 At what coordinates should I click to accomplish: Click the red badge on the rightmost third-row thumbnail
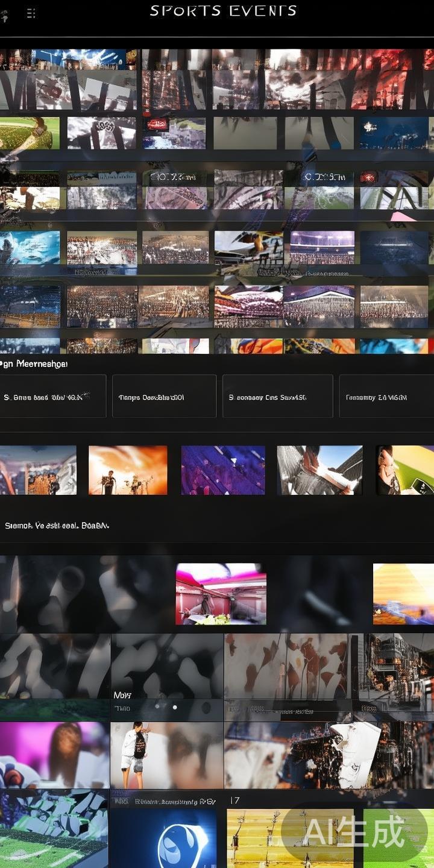click(x=369, y=177)
